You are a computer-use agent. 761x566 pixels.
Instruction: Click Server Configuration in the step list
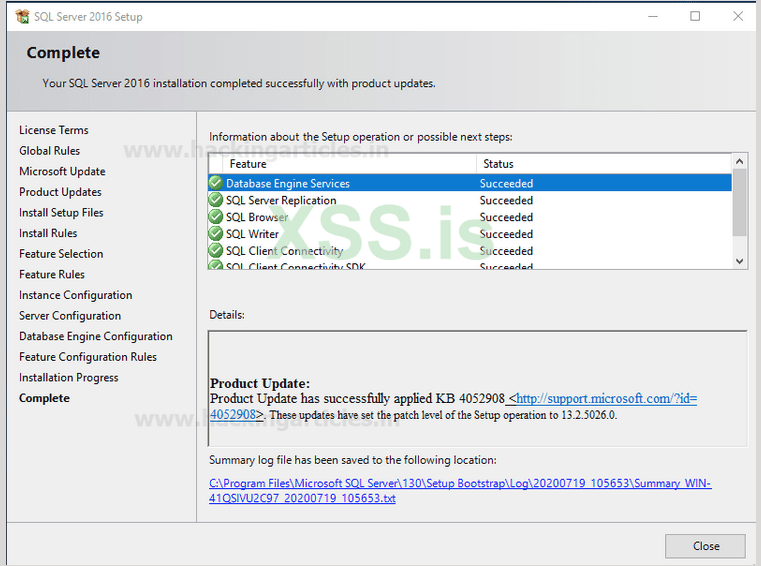point(70,316)
